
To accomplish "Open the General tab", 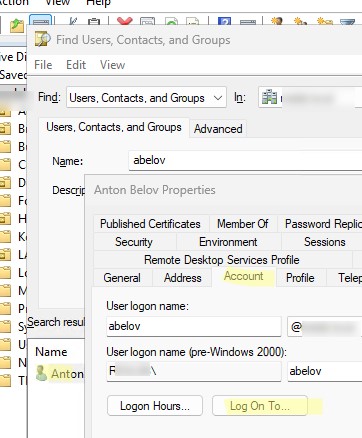I will click(122, 278).
